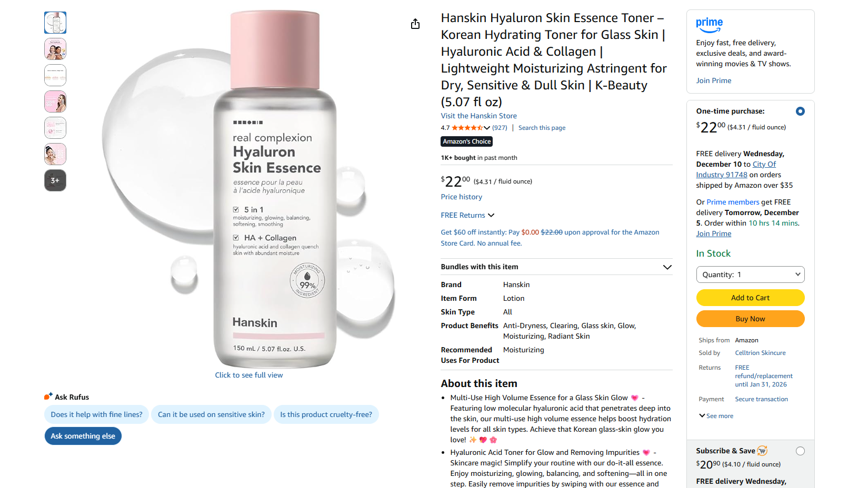Click the Subscribe & Save cart icon

tap(762, 451)
